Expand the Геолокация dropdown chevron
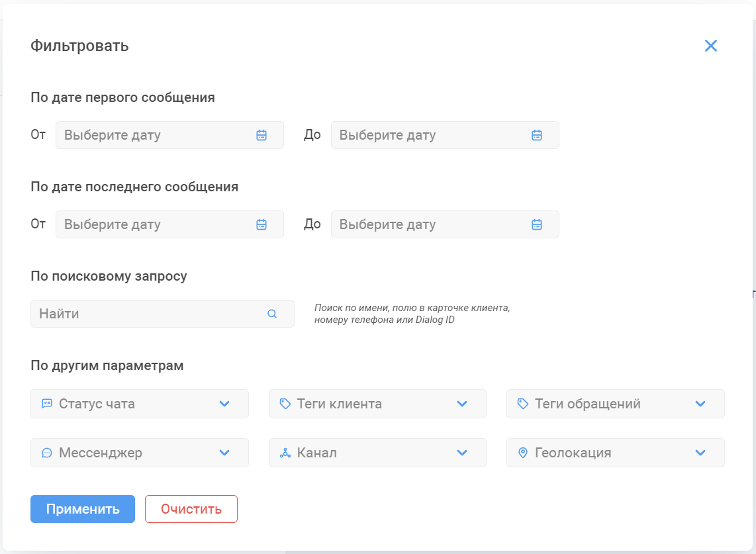Image resolution: width=756 pixels, height=554 pixels. 700,452
